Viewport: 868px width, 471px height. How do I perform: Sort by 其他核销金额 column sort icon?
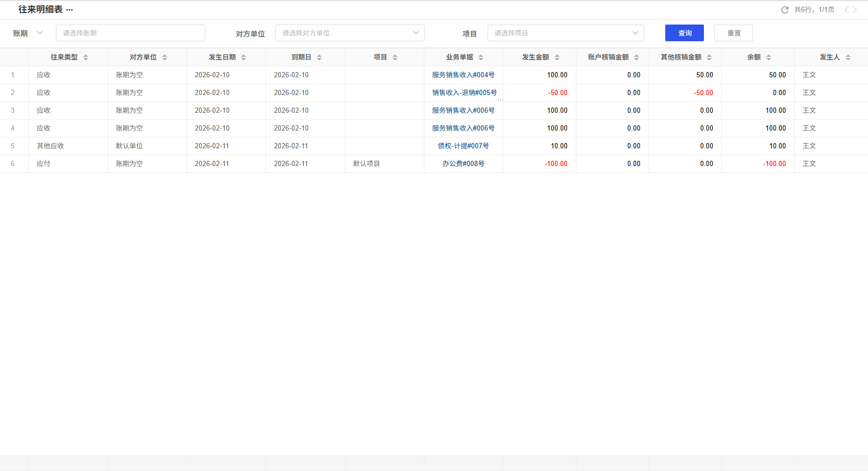709,57
